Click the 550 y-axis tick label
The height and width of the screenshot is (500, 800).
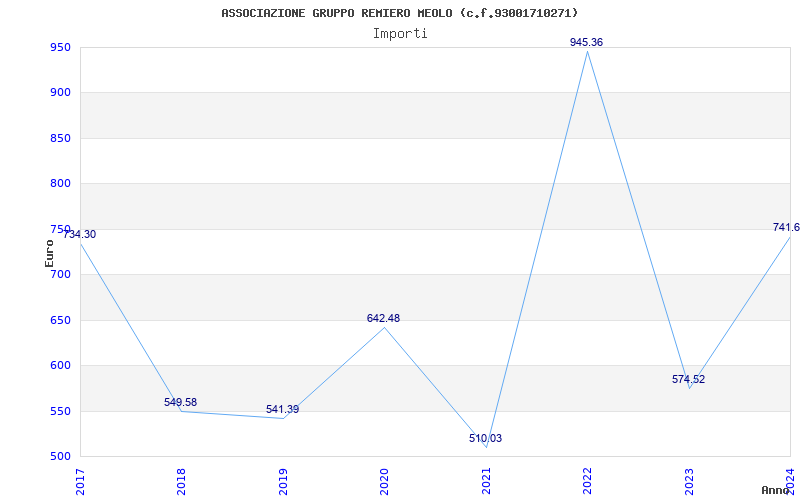(x=60, y=411)
